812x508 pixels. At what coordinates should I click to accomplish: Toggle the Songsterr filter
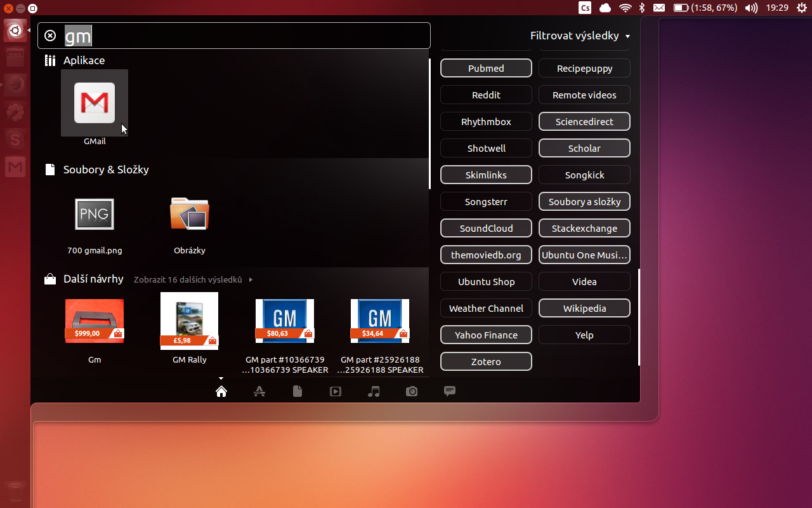click(486, 201)
